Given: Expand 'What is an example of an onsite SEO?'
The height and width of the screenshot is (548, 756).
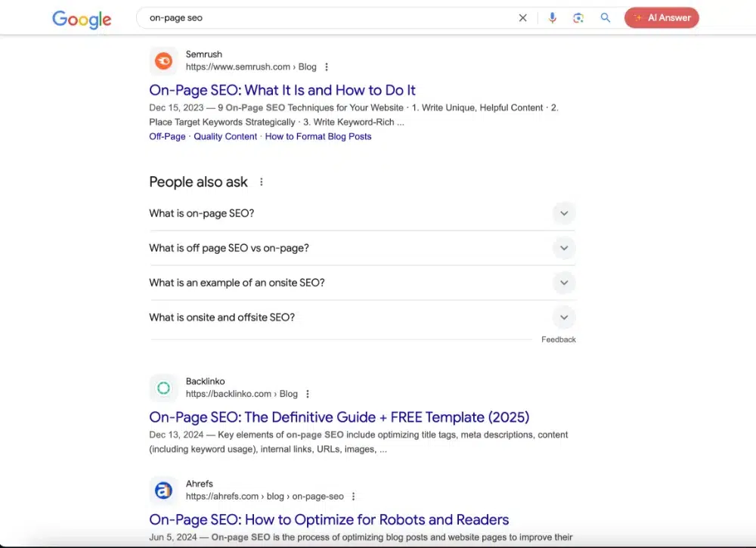Looking at the screenshot, I should pyautogui.click(x=363, y=283).
